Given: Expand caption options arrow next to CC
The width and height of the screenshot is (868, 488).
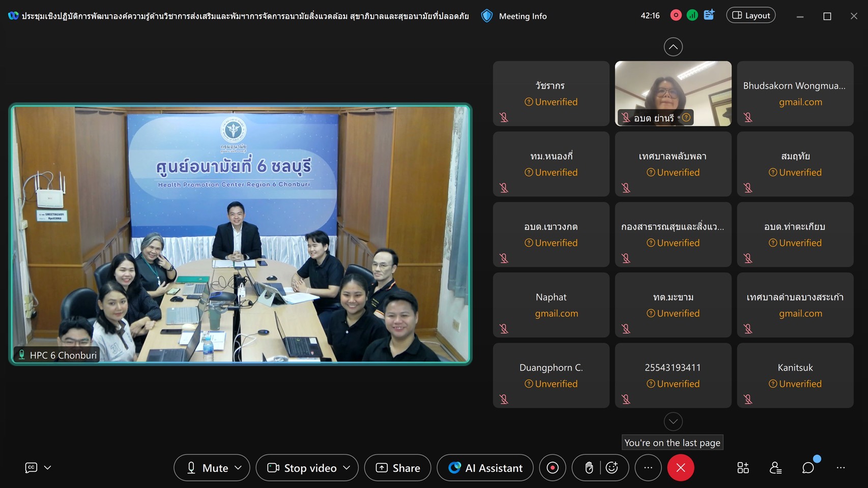Looking at the screenshot, I should 48,468.
